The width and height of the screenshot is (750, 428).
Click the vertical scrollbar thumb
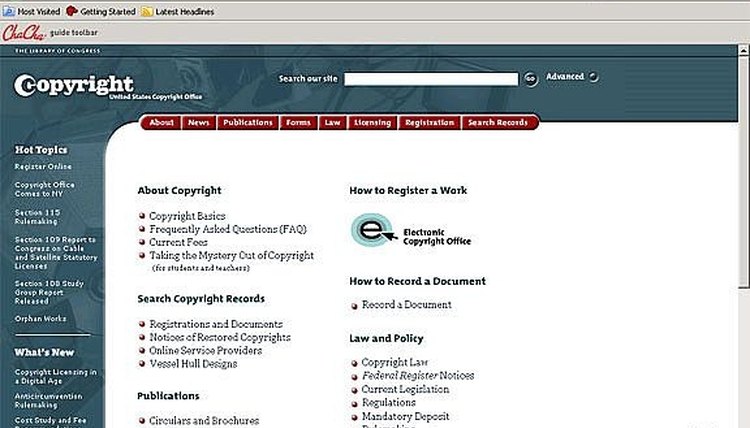click(743, 172)
